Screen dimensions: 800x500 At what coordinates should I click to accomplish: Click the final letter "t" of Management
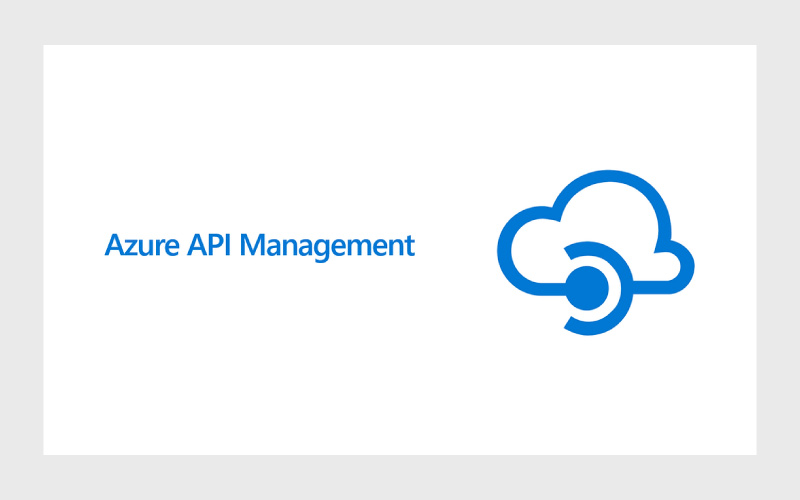click(x=409, y=246)
